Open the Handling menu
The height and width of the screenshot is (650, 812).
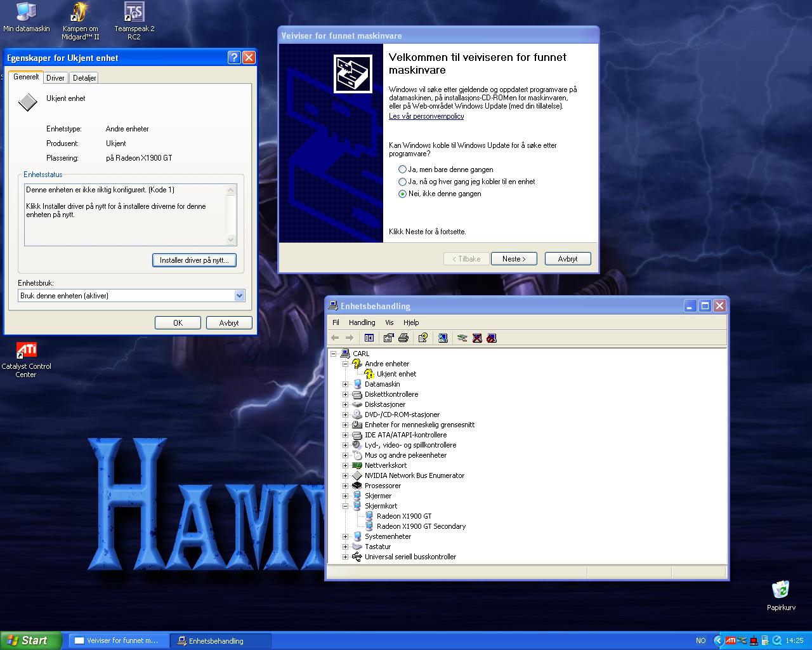tap(362, 322)
